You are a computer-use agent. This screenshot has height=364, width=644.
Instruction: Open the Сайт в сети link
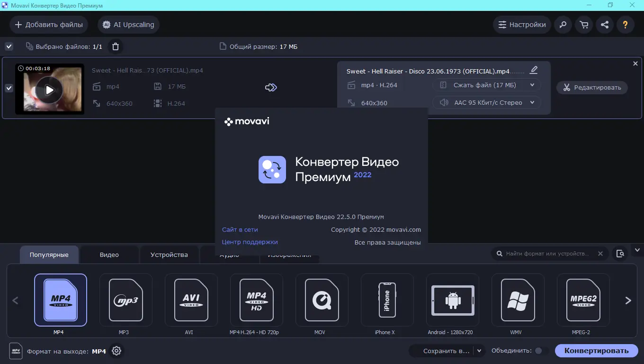click(x=240, y=229)
